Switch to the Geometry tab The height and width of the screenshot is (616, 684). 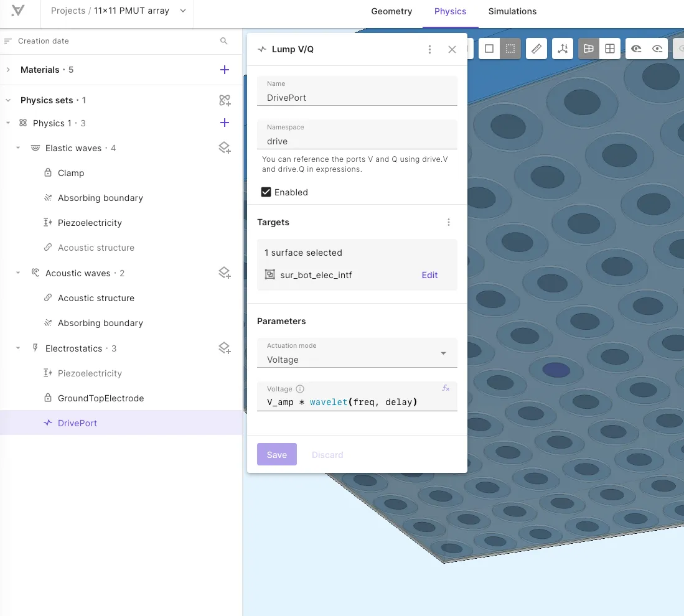(391, 11)
